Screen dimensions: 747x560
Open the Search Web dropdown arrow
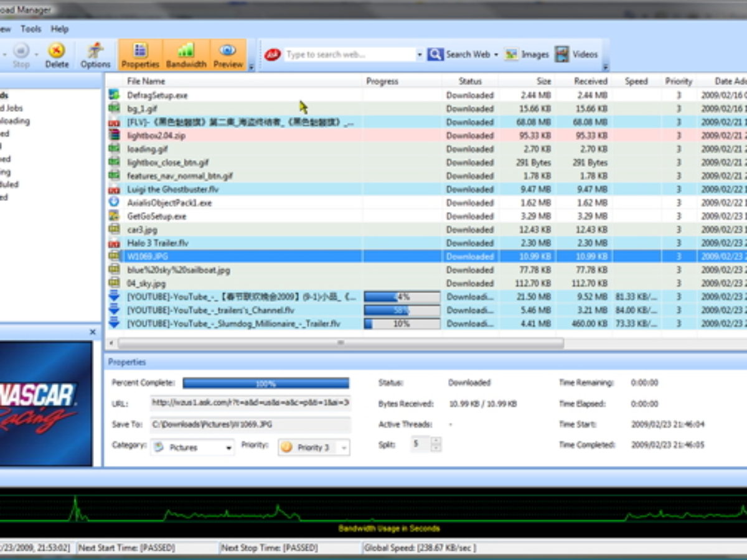[496, 55]
